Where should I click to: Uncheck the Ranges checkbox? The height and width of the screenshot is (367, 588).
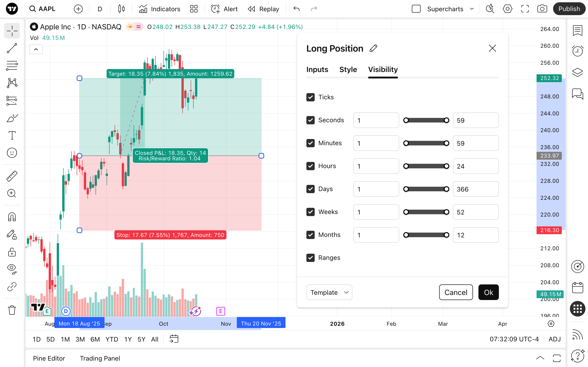310,258
